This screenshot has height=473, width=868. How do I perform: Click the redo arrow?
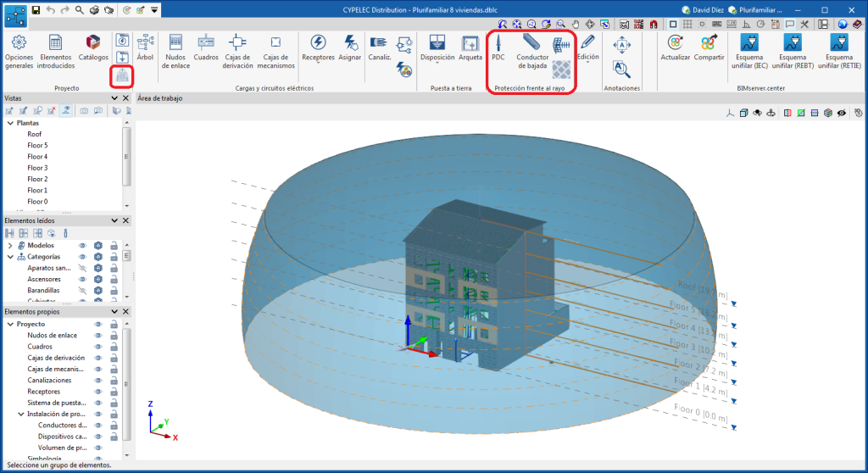(64, 10)
